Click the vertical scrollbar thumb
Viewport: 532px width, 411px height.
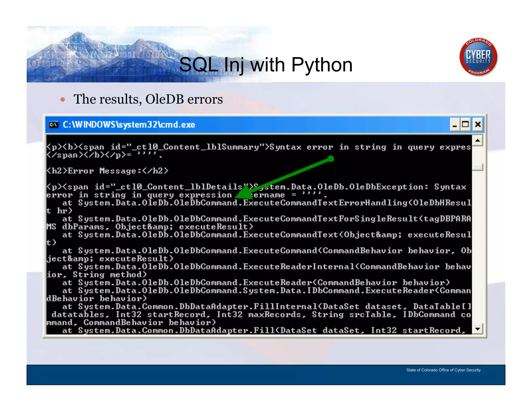pos(477,167)
